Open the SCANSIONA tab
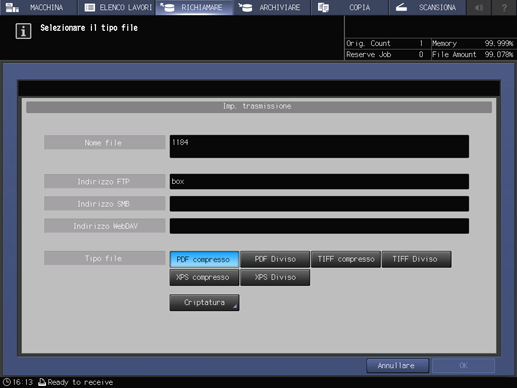The width and height of the screenshot is (517, 388). tap(427, 7)
